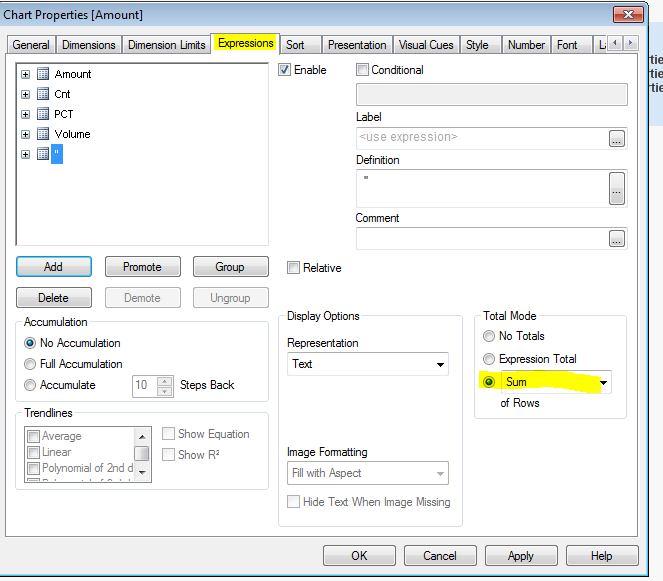Click the Cnt expression table icon

pos(43,94)
